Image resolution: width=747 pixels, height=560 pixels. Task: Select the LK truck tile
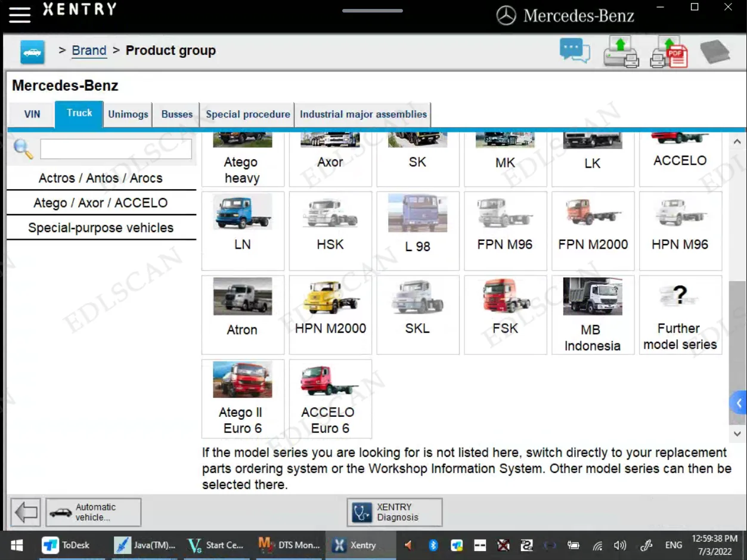(593, 160)
